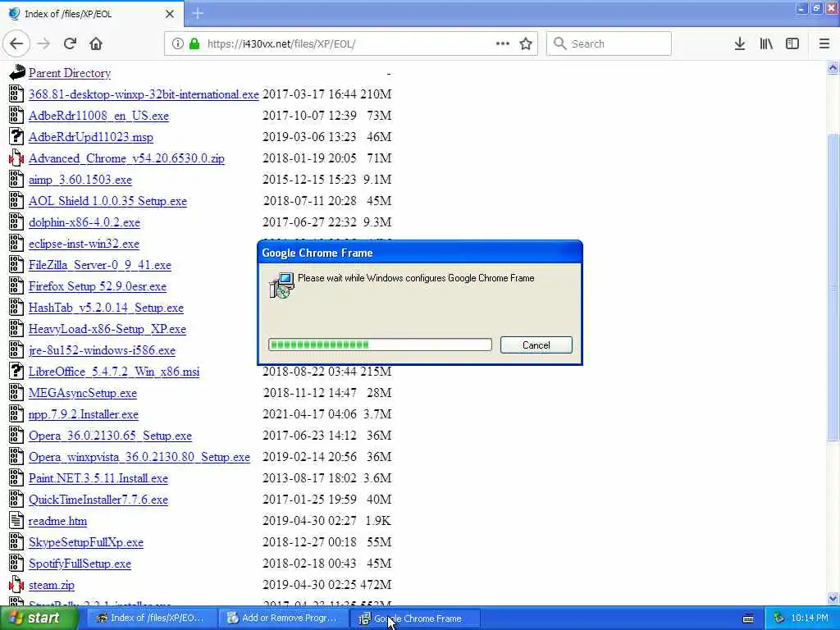840x630 pixels.
Task: Download Firefox Setup 52.9.0esr.exe
Action: (x=98, y=286)
